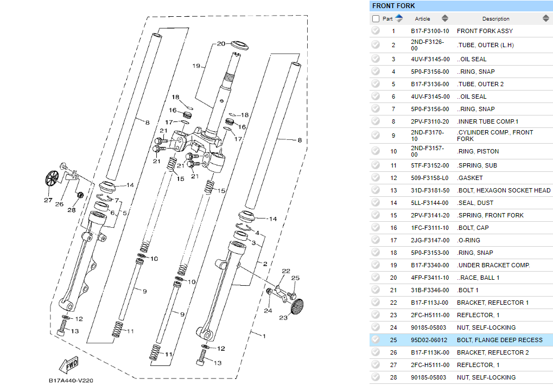Click the Description column header label
The image size is (553, 392).
[x=495, y=19]
